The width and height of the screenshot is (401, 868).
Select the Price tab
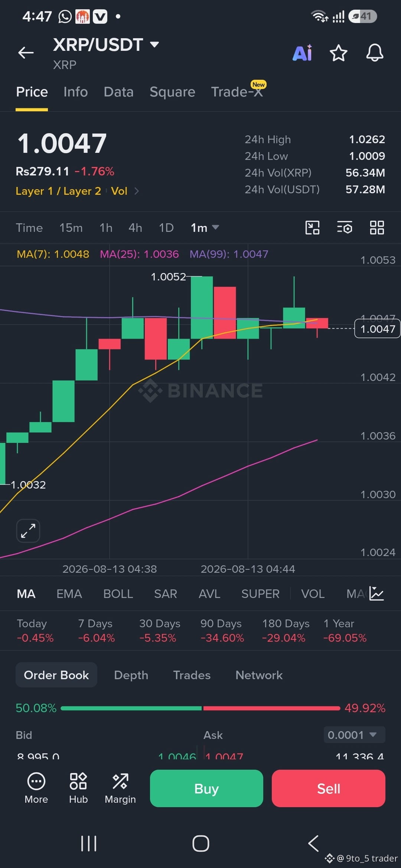tap(32, 92)
